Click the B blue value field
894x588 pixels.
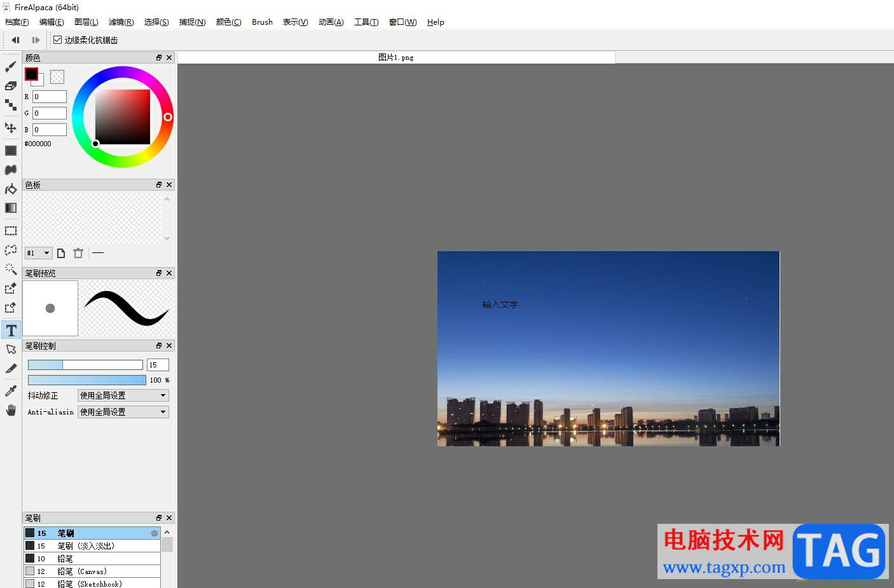coord(50,130)
